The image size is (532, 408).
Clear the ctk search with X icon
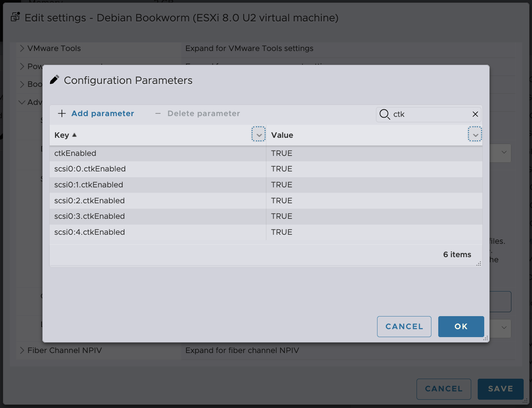pos(475,114)
